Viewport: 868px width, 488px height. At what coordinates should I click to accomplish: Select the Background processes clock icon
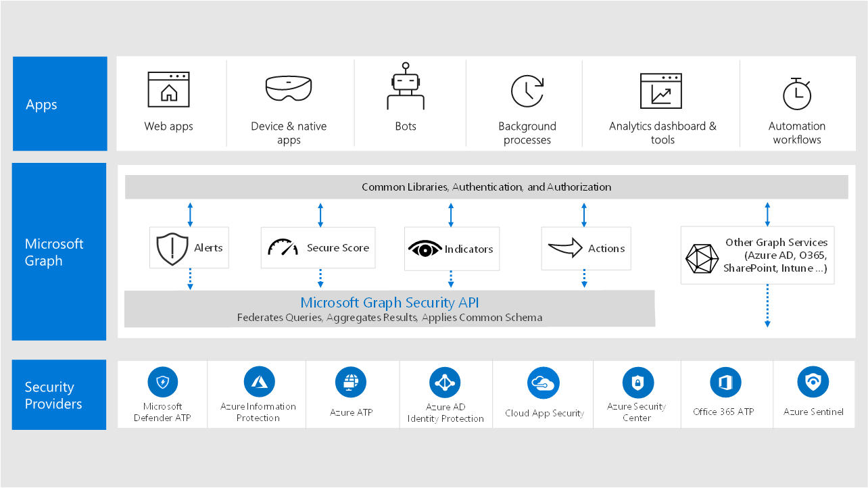tap(527, 91)
